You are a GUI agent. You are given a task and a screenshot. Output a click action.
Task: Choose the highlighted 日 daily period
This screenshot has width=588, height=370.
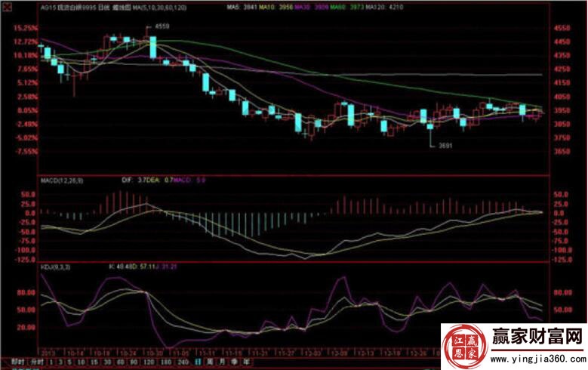coord(199,362)
